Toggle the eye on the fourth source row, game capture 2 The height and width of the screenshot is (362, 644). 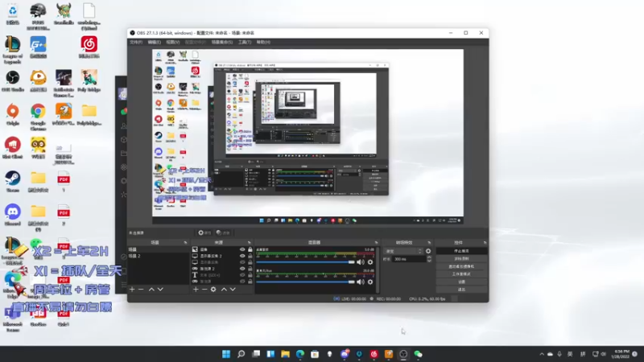[242, 269]
